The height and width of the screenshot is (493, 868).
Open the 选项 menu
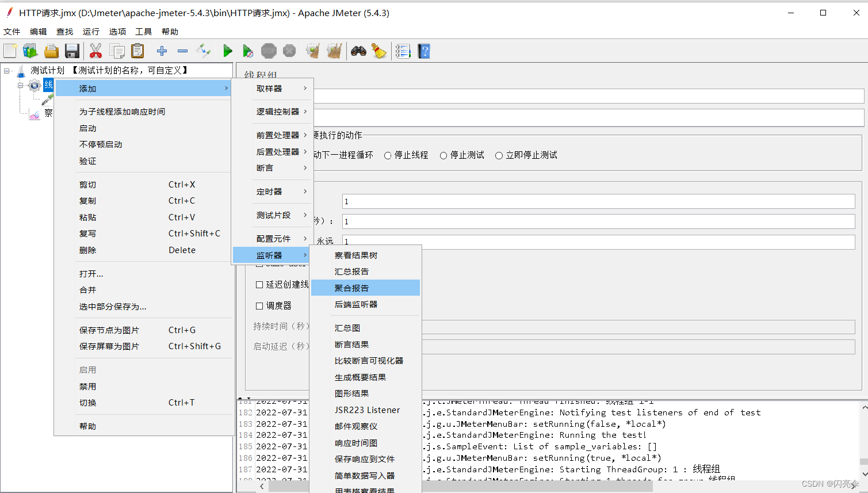tap(117, 32)
